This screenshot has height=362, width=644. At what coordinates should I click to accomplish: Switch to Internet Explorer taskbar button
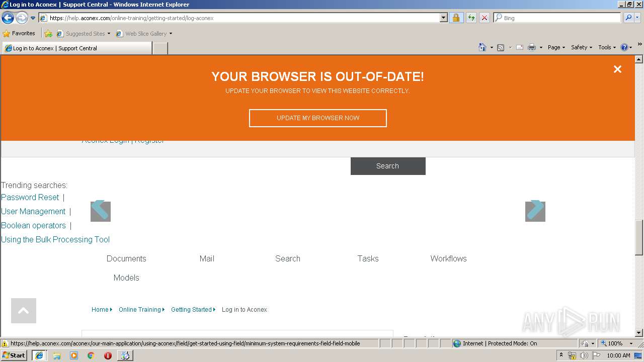pos(39,355)
